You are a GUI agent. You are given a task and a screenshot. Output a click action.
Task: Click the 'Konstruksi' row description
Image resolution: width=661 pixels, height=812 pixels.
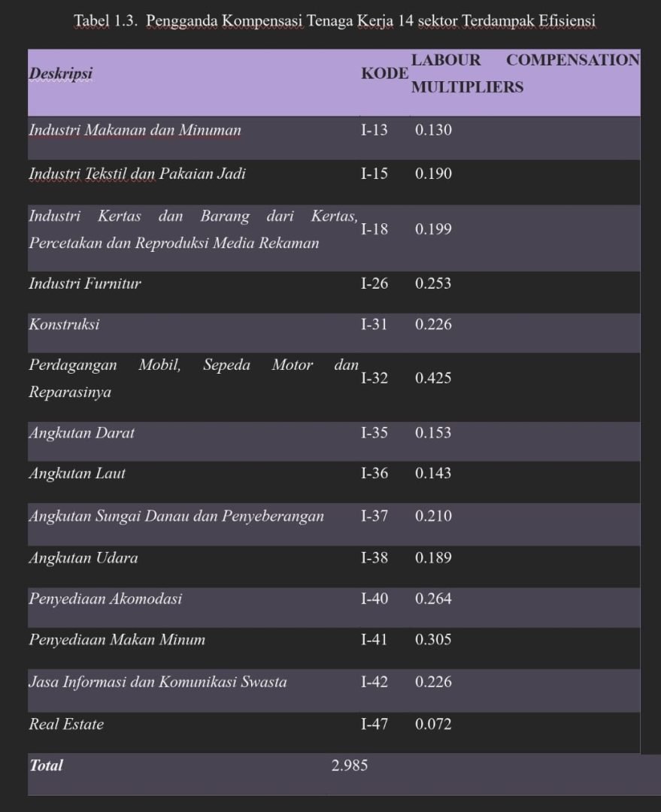pos(64,325)
